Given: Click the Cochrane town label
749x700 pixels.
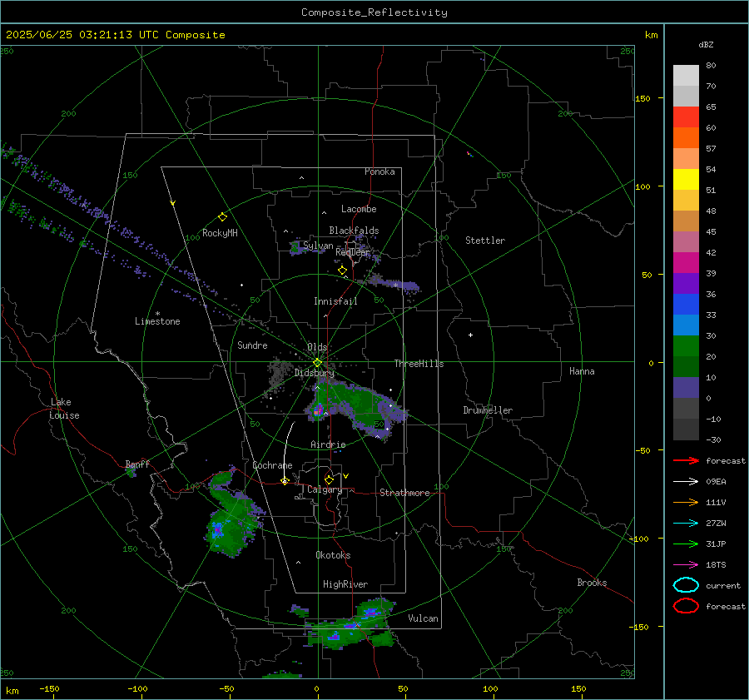Looking at the screenshot, I should click(272, 465).
